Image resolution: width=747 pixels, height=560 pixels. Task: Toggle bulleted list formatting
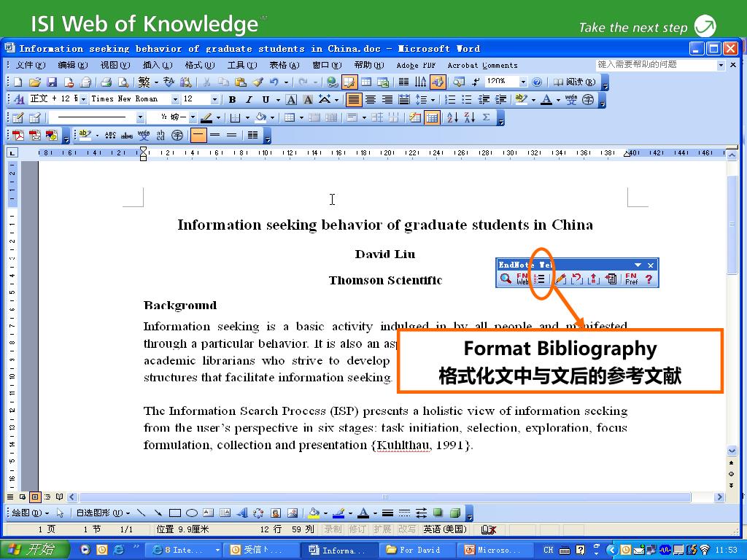[x=467, y=99]
